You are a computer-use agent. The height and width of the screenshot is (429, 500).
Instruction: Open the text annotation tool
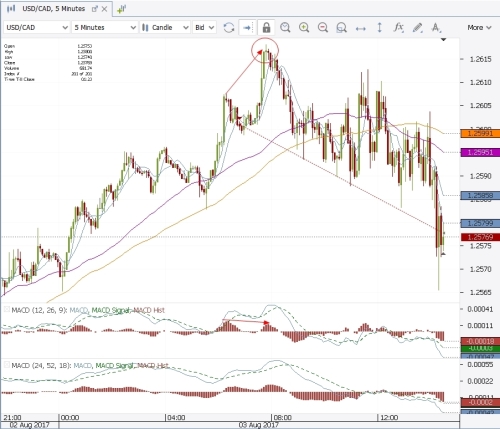pyautogui.click(x=436, y=28)
